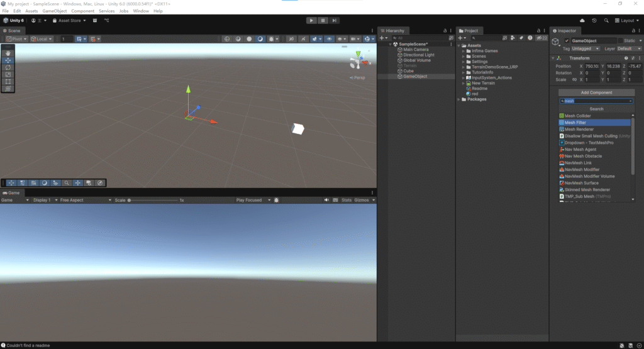Open the Layout dropdown
This screenshot has width=644, height=349.
(627, 21)
